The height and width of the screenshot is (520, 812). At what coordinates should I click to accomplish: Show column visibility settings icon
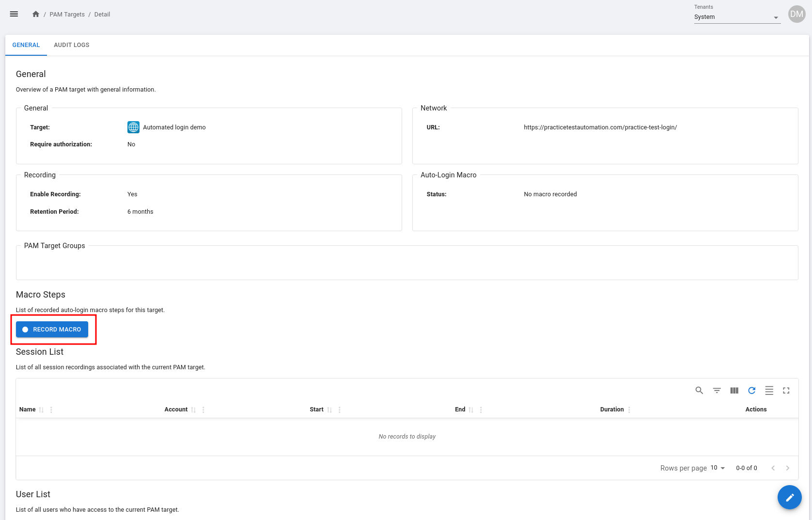tap(734, 391)
